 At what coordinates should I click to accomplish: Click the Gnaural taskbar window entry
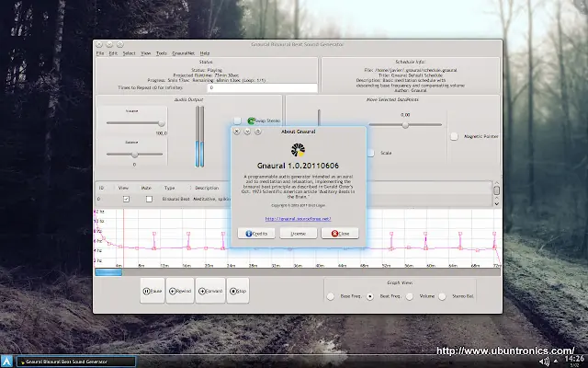[76, 362]
